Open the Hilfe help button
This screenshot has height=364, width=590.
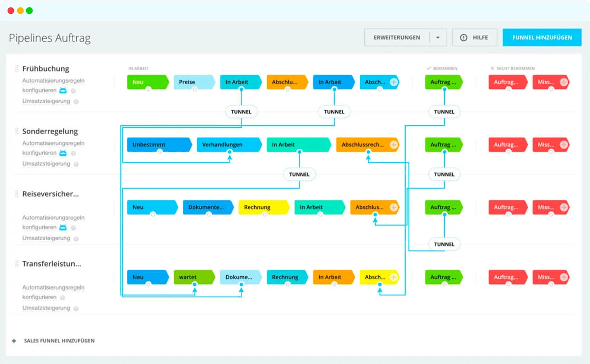pyautogui.click(x=474, y=37)
